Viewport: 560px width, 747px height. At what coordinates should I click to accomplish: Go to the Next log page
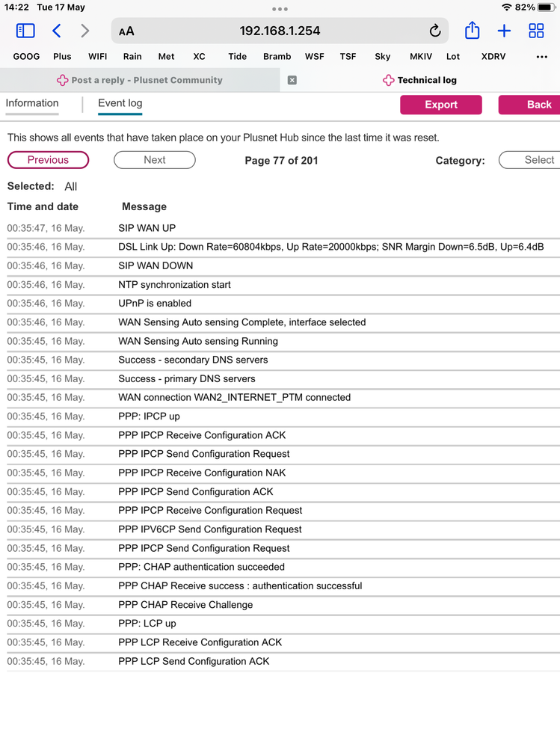(x=154, y=160)
